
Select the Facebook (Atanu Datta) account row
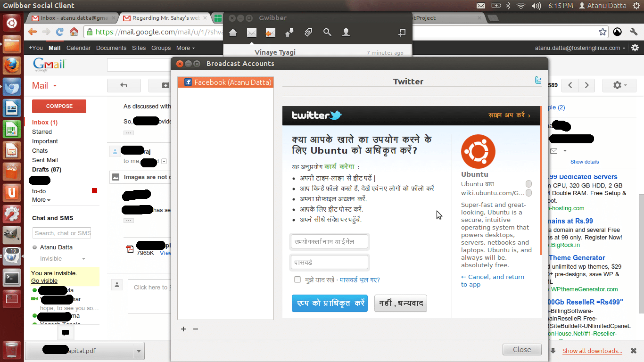coord(225,82)
